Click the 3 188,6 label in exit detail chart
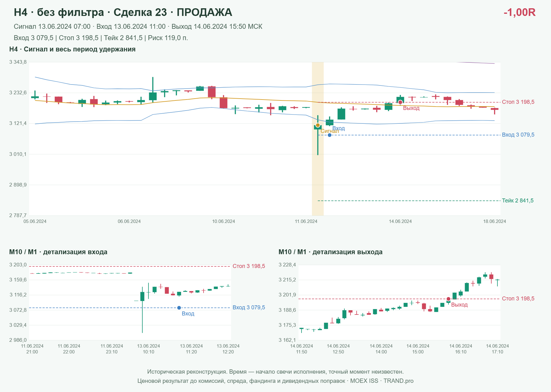This screenshot has height=392, width=551. pos(287,310)
